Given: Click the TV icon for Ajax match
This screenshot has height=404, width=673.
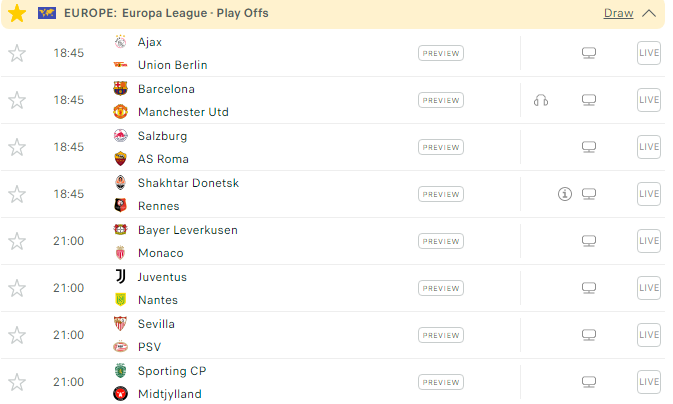Looking at the screenshot, I should (589, 53).
